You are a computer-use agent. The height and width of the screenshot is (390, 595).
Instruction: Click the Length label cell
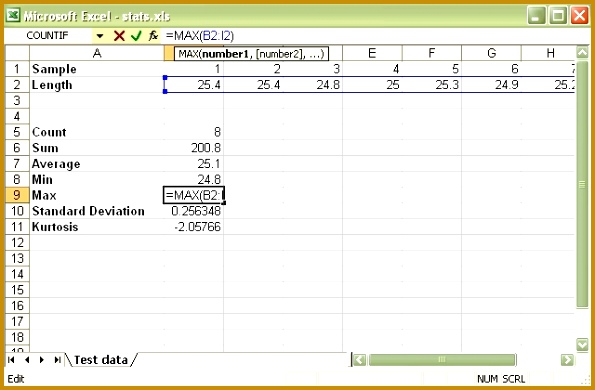(97, 85)
